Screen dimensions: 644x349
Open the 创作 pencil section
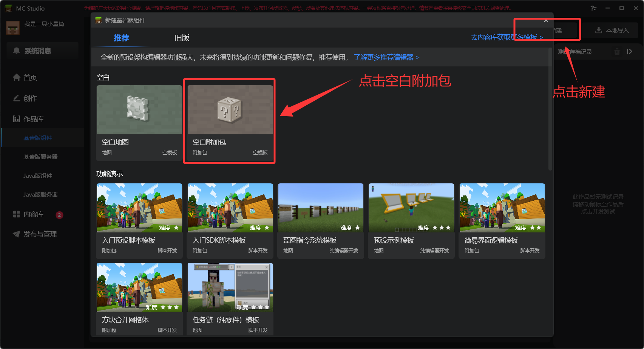click(x=25, y=98)
